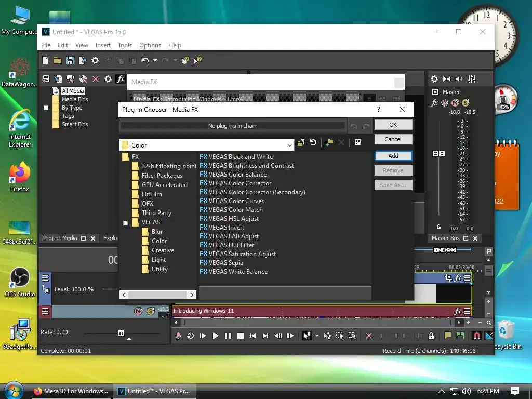Toggle the Master Bus lock fader channels icon
The width and height of the screenshot is (532, 399).
[438, 227]
